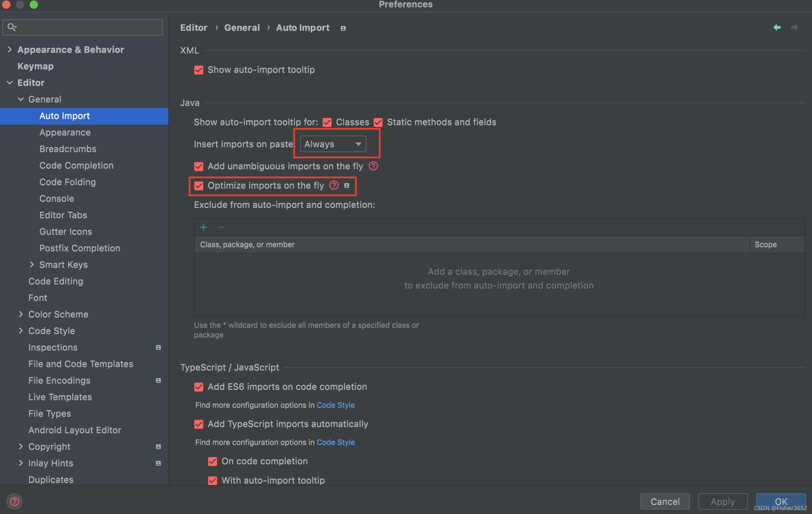Click the OK button
The height and width of the screenshot is (514, 812).
pyautogui.click(x=781, y=502)
